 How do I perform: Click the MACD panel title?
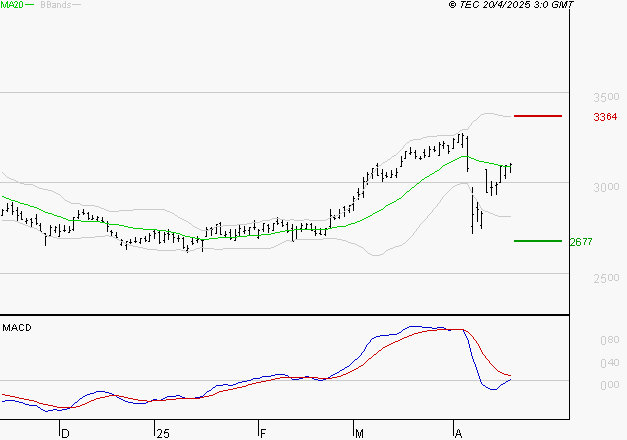[17, 328]
